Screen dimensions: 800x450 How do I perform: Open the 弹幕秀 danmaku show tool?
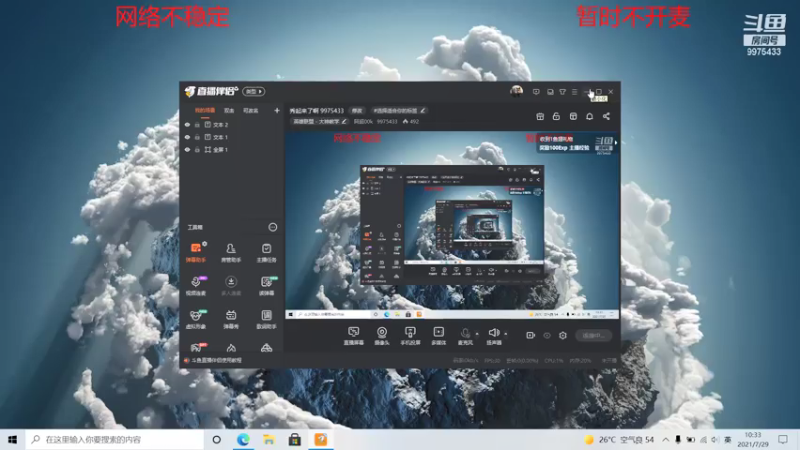(231, 319)
